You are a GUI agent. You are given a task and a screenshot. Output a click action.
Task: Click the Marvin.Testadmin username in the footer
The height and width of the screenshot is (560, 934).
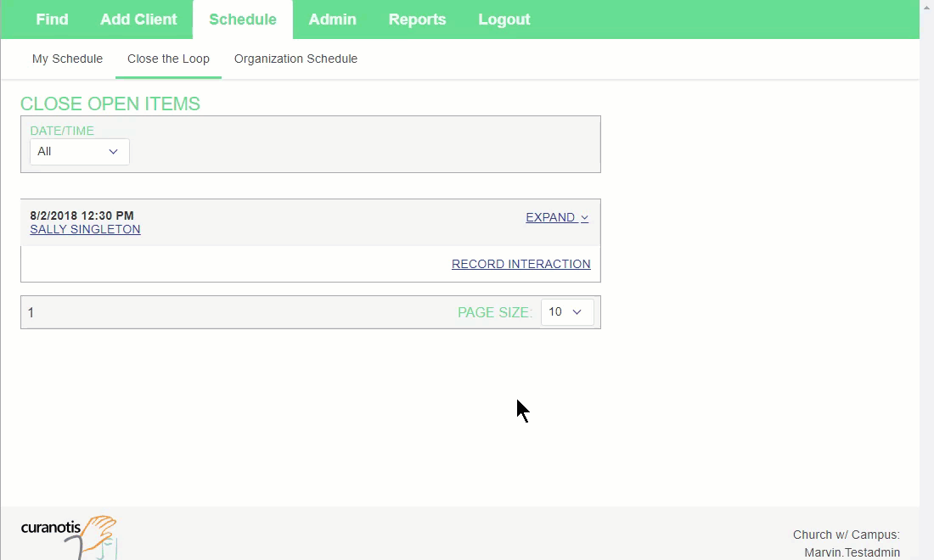(x=852, y=552)
